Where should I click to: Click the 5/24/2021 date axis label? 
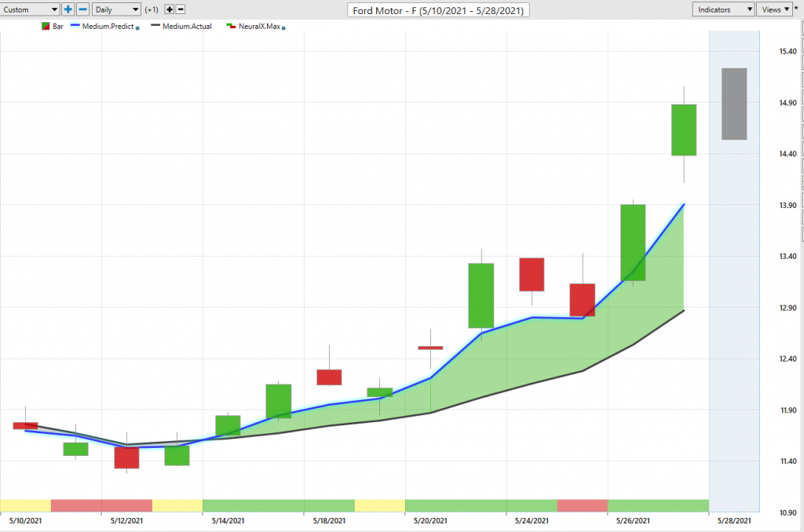[x=532, y=521]
